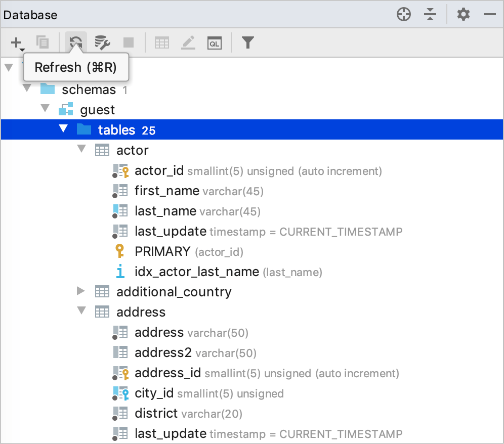Click the Database panel title
This screenshot has height=444, width=504.
(30, 15)
